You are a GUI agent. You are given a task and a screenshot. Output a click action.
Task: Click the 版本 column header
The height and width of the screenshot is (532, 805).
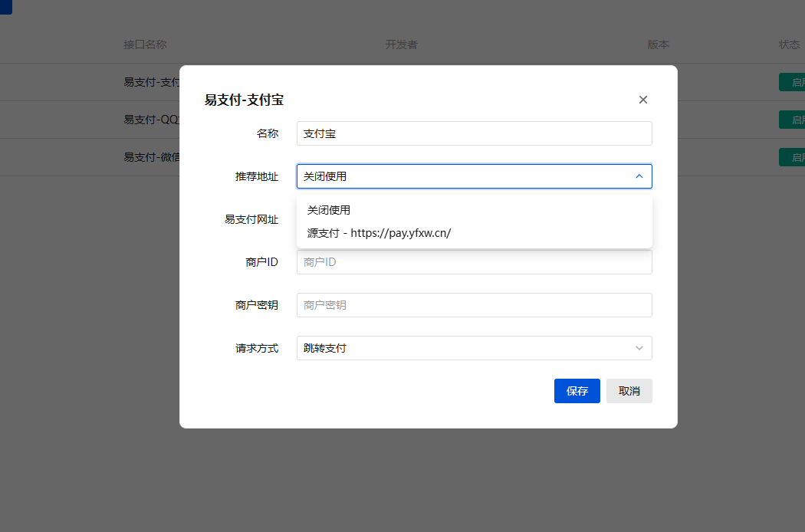[658, 44]
